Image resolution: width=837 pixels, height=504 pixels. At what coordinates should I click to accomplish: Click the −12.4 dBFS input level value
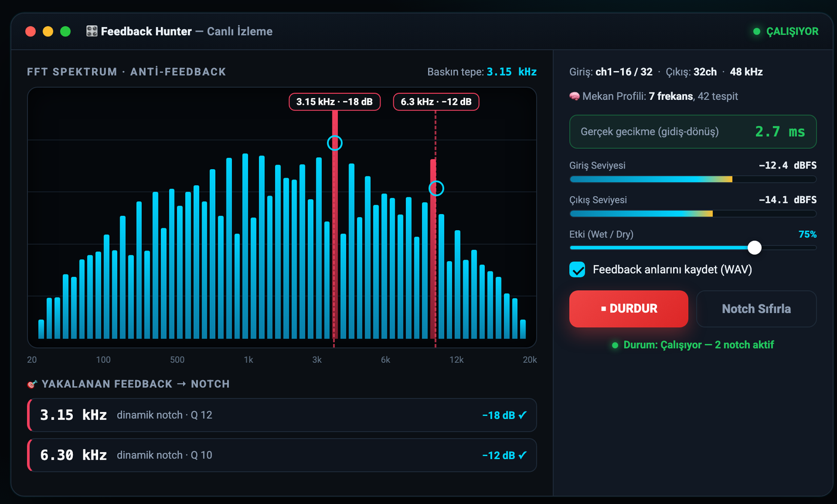787,166
